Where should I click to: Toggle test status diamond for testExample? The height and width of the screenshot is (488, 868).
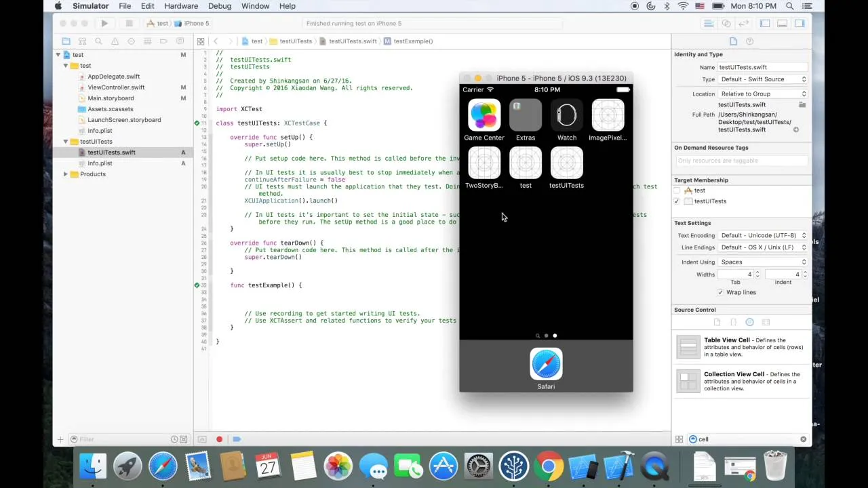(197, 285)
